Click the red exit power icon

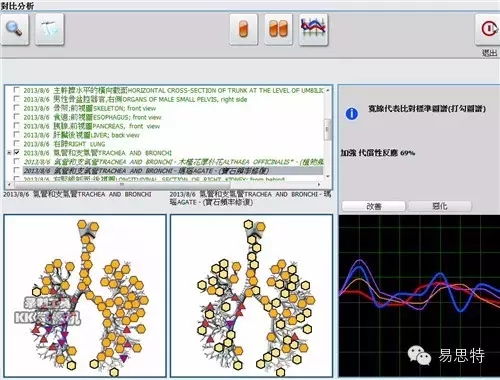[488, 29]
